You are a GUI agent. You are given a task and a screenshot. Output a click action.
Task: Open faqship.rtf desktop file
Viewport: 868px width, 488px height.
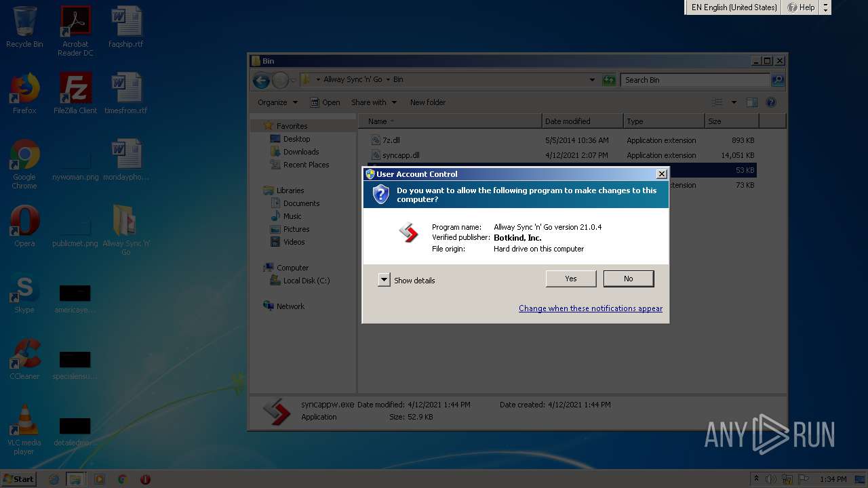126,27
